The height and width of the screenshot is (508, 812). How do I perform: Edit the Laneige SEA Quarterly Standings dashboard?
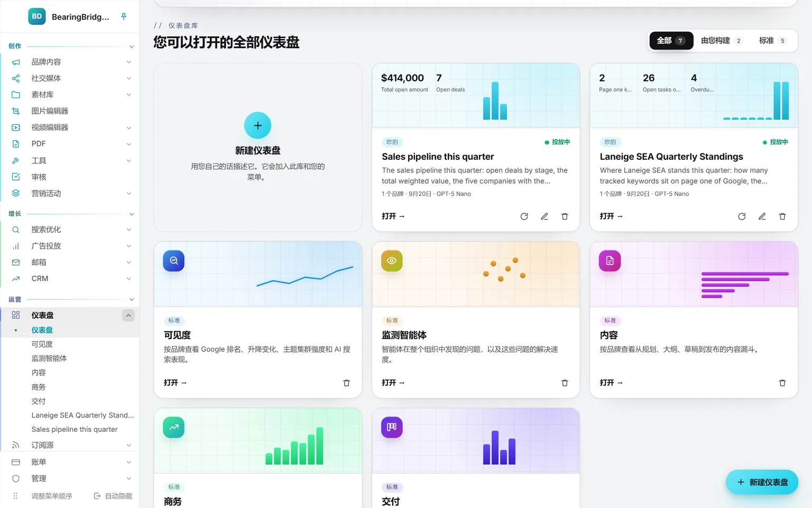[762, 216]
